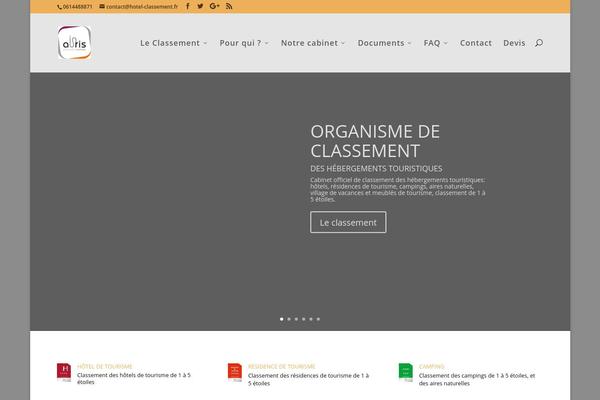
Task: Expand the Documents menu
Action: click(384, 43)
